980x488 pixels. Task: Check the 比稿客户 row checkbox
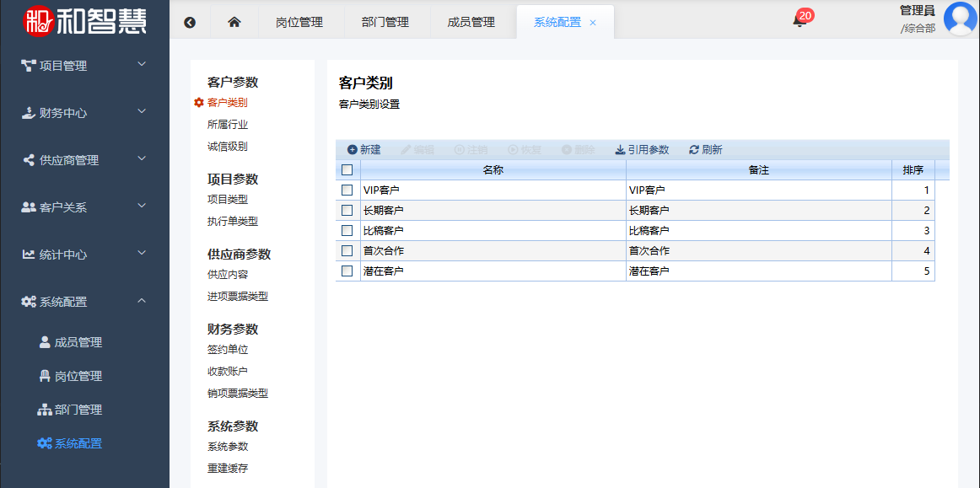[x=347, y=231]
